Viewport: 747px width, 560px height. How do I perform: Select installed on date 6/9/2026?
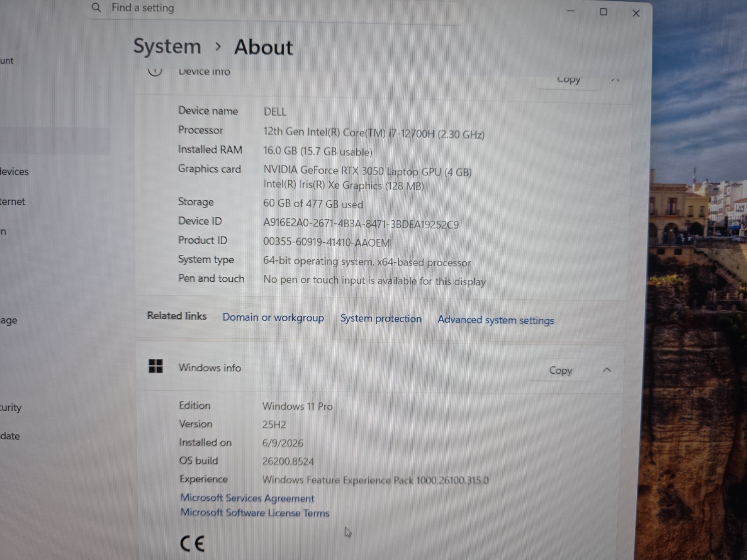point(282,443)
